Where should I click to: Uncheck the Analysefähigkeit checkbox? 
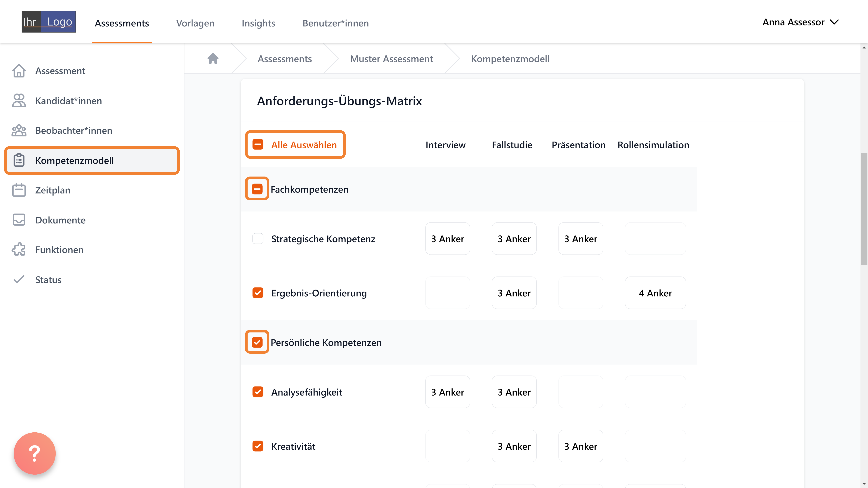point(258,392)
